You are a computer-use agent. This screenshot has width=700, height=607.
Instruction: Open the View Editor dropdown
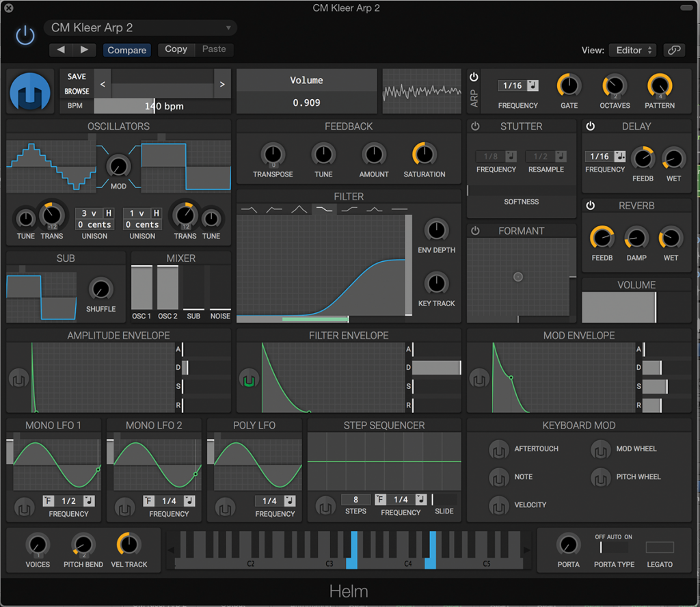coord(634,50)
